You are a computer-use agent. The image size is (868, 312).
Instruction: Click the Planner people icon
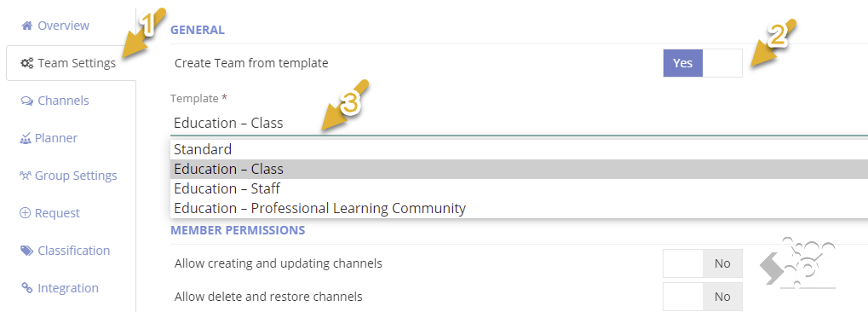coord(26,139)
